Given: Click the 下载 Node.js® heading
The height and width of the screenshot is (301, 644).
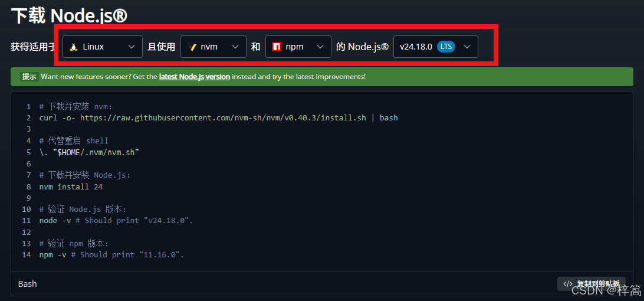Looking at the screenshot, I should click(x=69, y=15).
